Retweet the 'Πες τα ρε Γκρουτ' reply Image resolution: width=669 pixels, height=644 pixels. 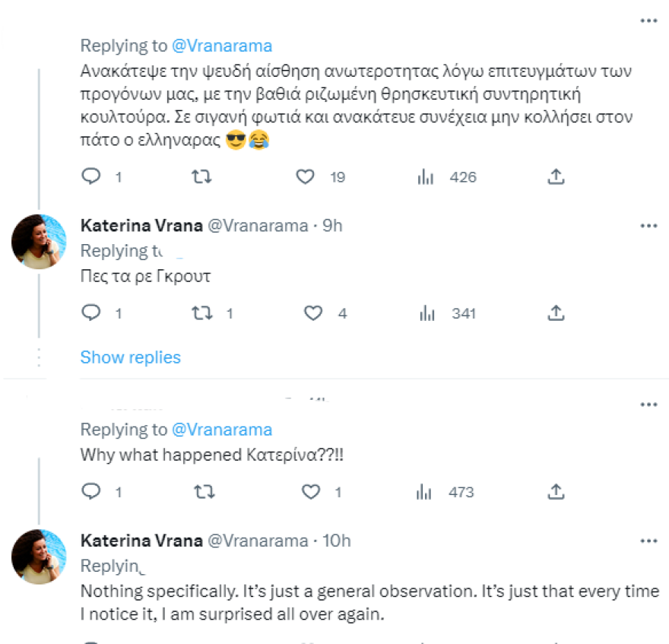201,312
